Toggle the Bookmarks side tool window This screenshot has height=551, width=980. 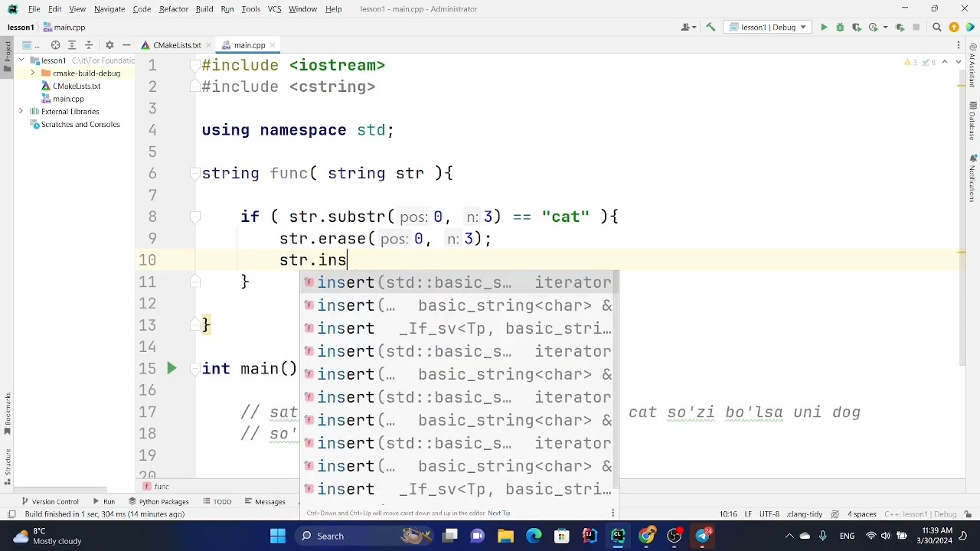pyautogui.click(x=8, y=414)
